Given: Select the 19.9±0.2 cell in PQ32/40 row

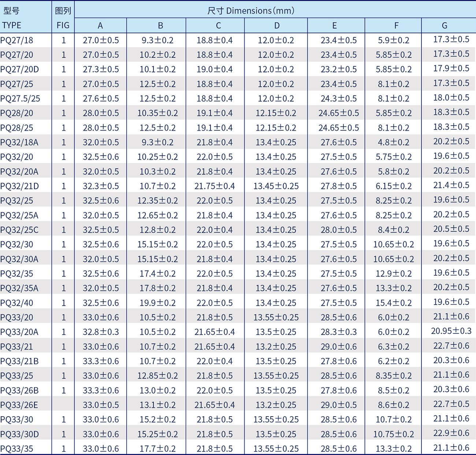Looking at the screenshot, I should tap(157, 303).
